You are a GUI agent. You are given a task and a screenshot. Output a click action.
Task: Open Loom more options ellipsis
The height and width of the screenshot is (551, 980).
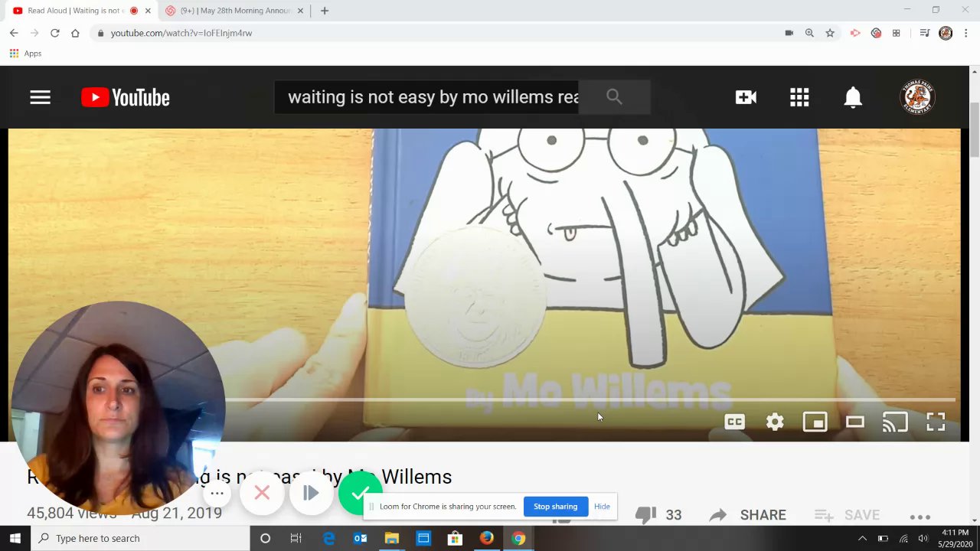pos(217,493)
